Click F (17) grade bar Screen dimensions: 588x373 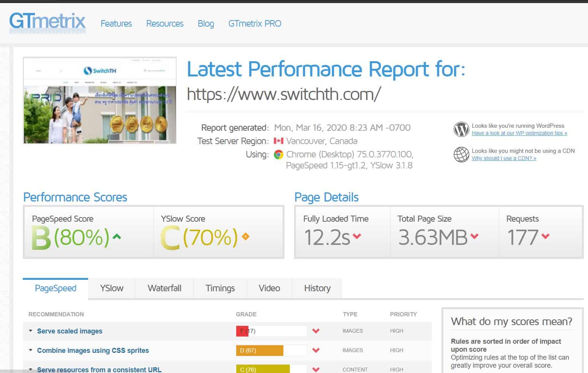point(272,331)
